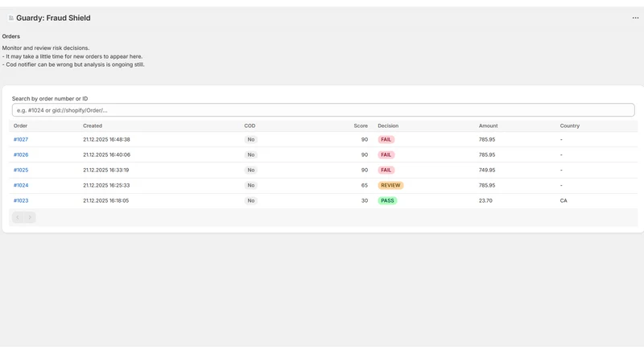Click score 90 for order #1026
This screenshot has width=644, height=362.
coord(365,154)
